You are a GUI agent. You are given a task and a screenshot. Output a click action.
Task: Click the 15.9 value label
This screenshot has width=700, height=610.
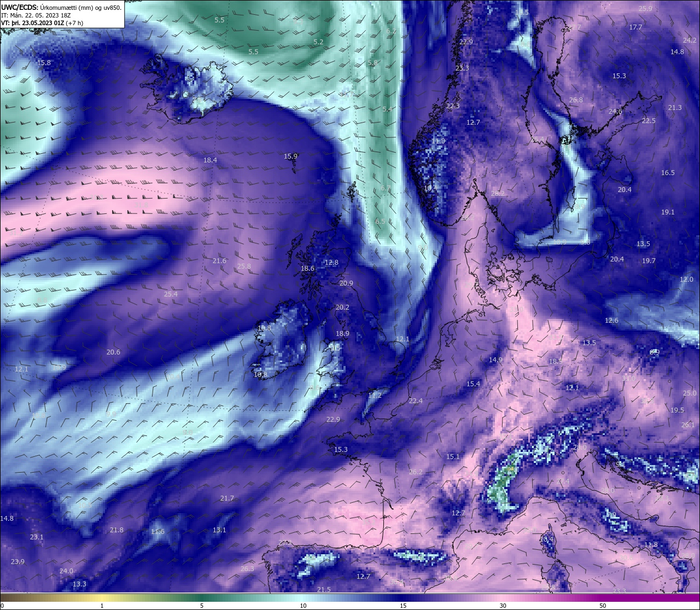(290, 156)
